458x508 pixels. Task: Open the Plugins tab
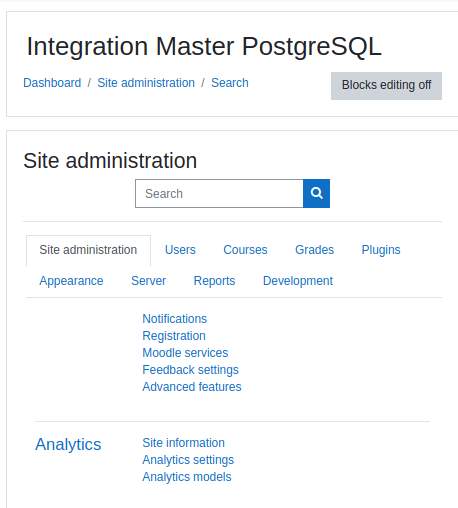[x=381, y=250]
